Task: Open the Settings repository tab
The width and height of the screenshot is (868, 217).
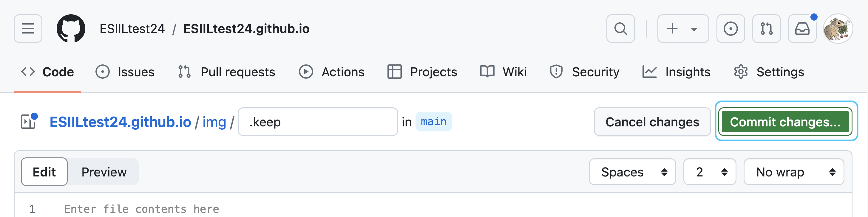Action: point(769,72)
